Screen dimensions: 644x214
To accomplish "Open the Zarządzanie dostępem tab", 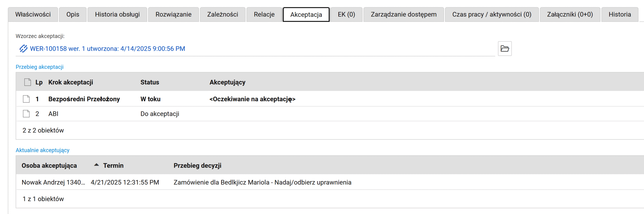I will (404, 15).
